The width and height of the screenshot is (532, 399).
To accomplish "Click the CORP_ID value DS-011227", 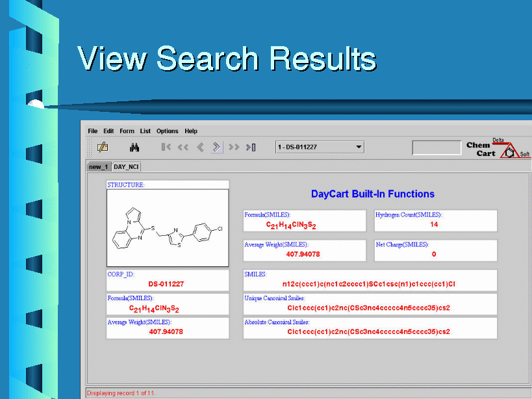I will tap(166, 284).
